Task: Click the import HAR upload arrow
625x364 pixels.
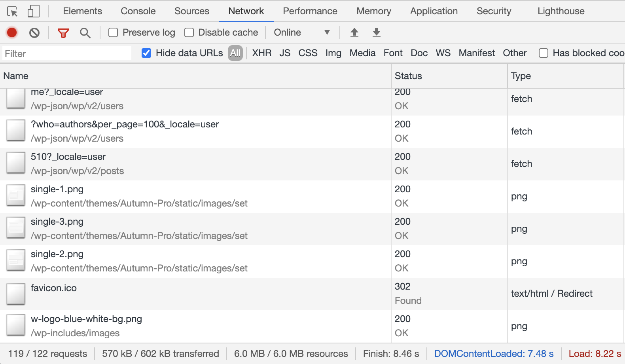Action: (354, 32)
